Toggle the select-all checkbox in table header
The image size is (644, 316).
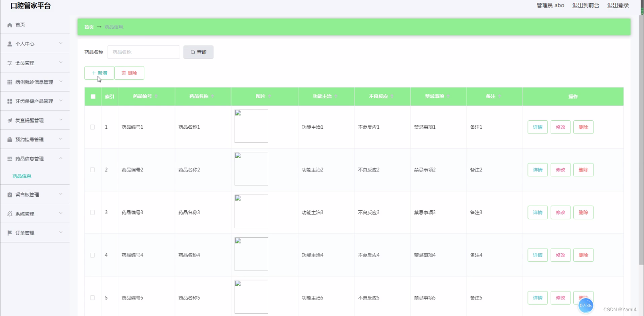[93, 96]
